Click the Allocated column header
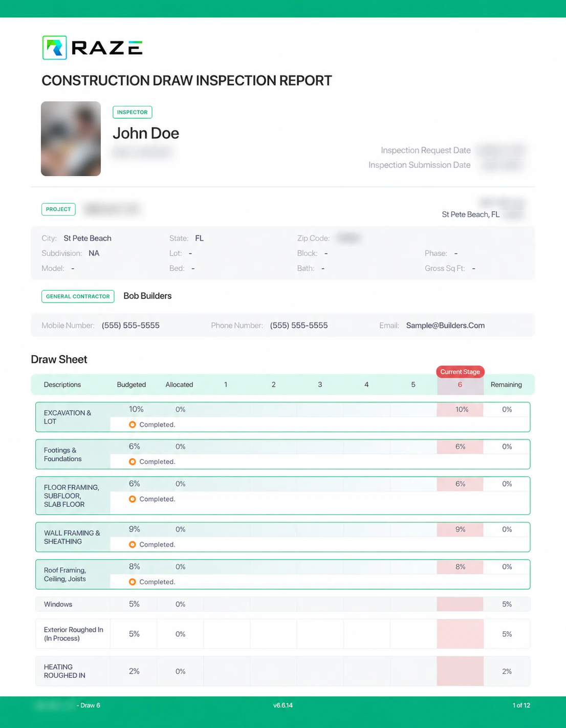Screen dimensions: 566x728 point(179,384)
